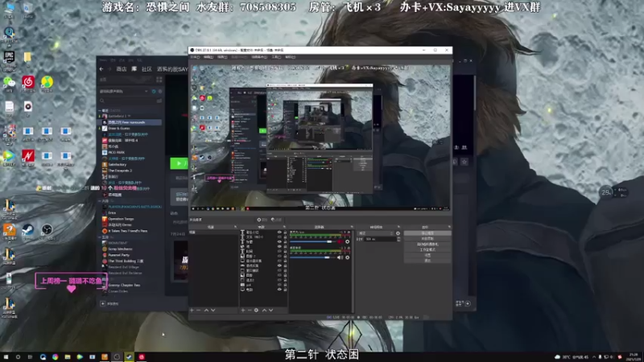The width and height of the screenshot is (644, 362).
Task: Open Steam library filter options icon
Action: pos(159,100)
